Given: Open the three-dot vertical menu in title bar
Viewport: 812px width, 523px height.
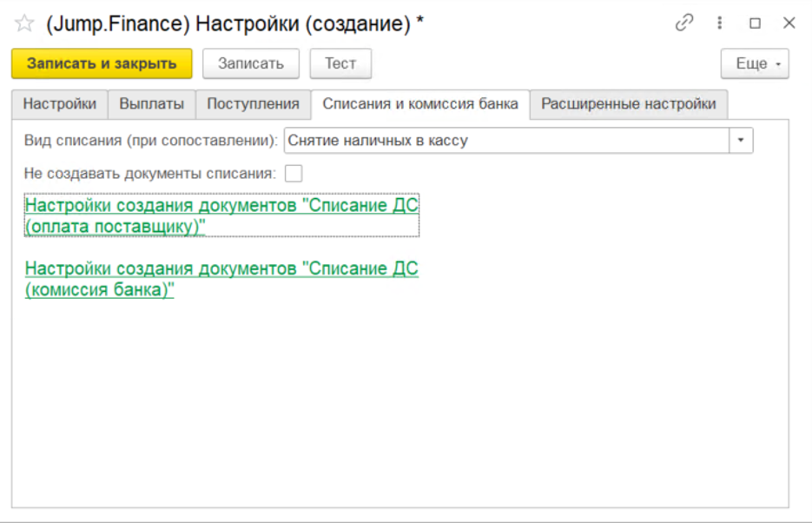Looking at the screenshot, I should pos(720,23).
